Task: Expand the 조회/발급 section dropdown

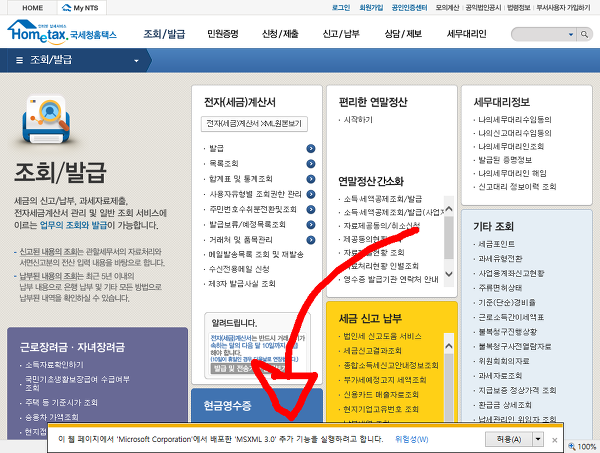Action: pyautogui.click(x=136, y=60)
